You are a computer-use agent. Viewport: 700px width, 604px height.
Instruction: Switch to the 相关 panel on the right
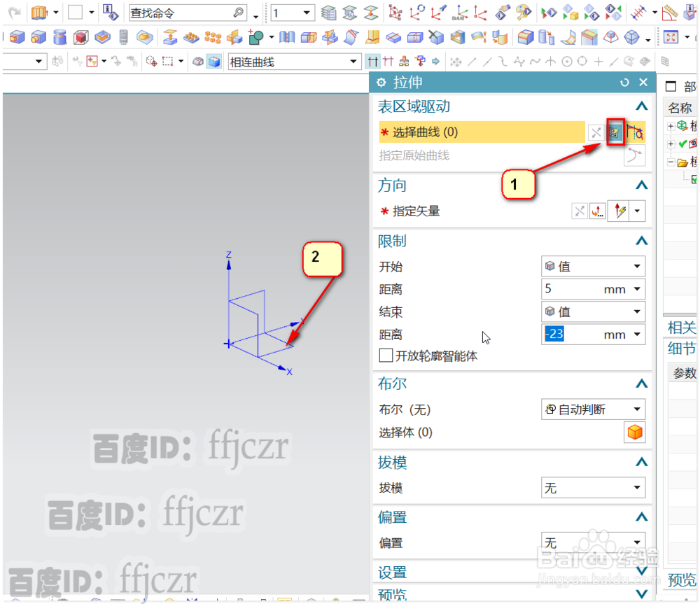[x=681, y=327]
